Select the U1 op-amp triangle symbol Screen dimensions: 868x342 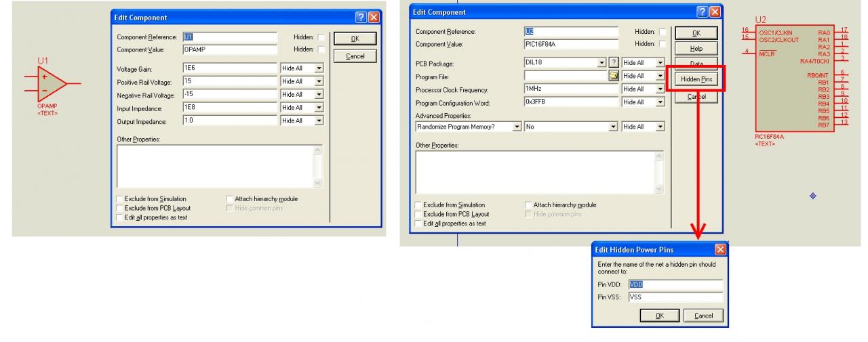click(53, 85)
